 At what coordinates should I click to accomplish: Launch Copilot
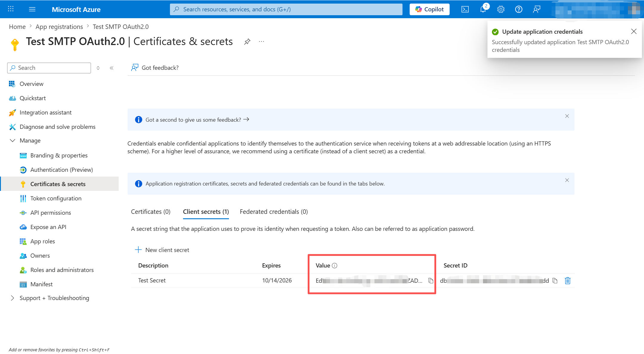(x=429, y=9)
